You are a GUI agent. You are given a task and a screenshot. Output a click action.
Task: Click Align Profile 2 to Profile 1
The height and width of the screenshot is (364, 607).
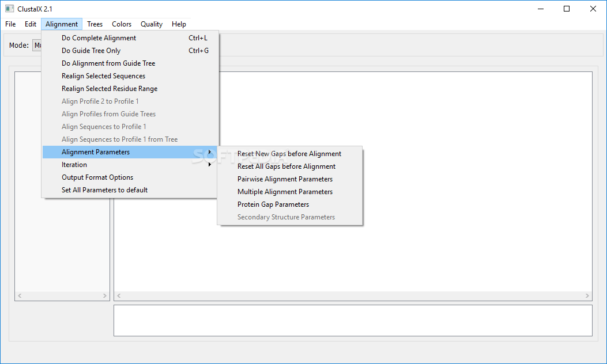click(x=130, y=101)
